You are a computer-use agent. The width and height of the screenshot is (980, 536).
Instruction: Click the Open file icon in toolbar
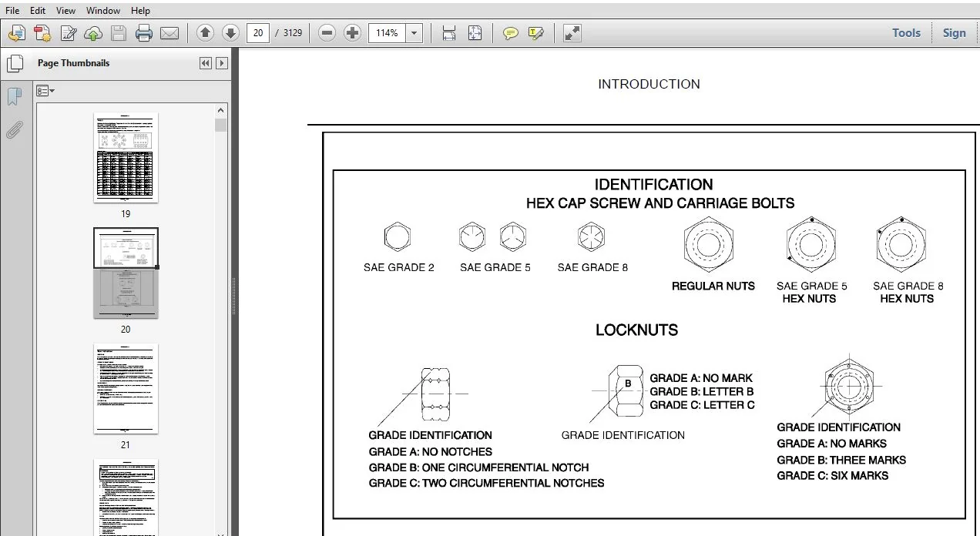pyautogui.click(x=16, y=33)
